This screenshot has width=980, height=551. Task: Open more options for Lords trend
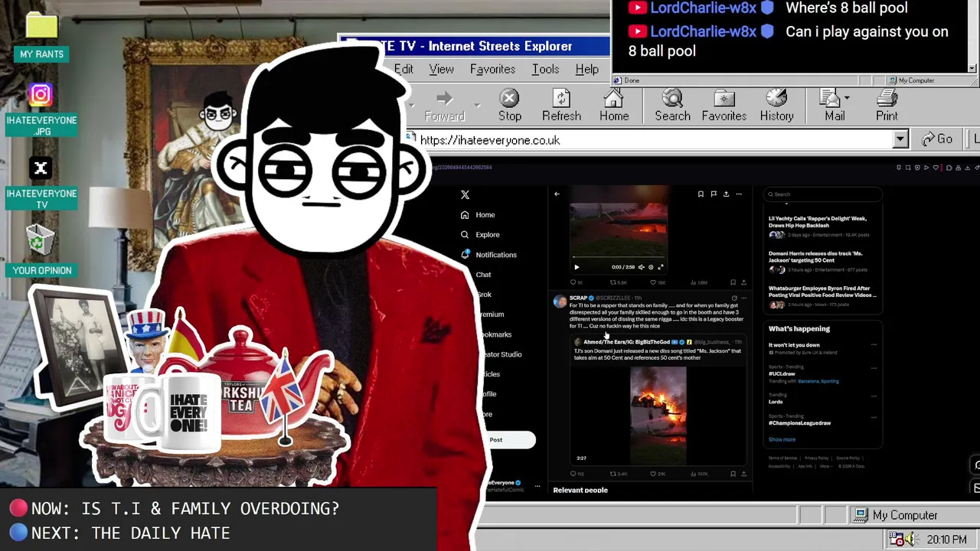(x=874, y=396)
